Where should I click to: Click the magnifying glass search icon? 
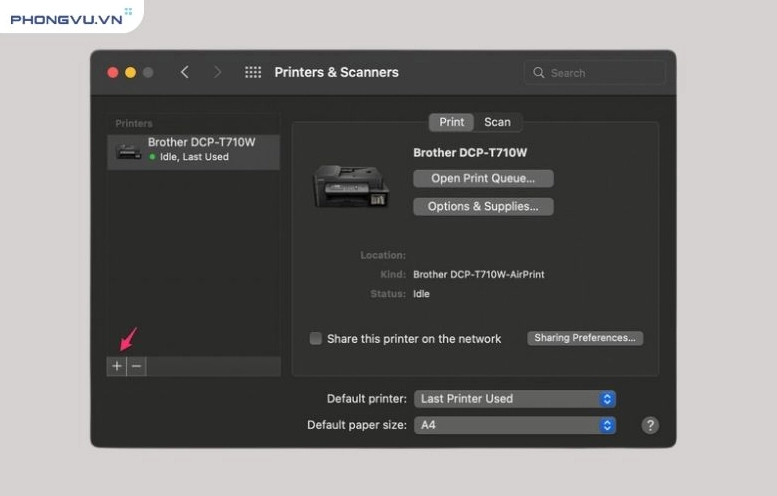tap(539, 73)
